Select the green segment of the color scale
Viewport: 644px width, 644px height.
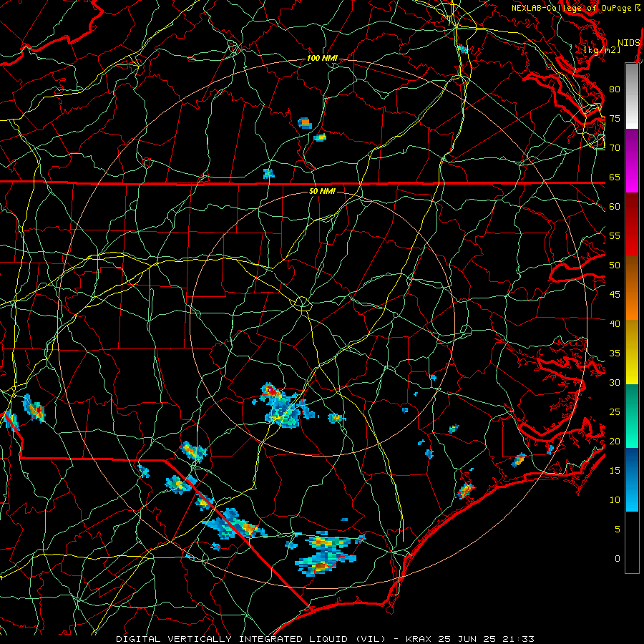[x=632, y=416]
